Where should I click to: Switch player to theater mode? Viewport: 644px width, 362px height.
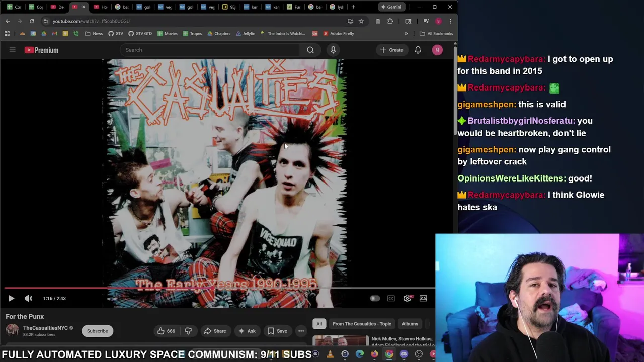pyautogui.click(x=423, y=298)
